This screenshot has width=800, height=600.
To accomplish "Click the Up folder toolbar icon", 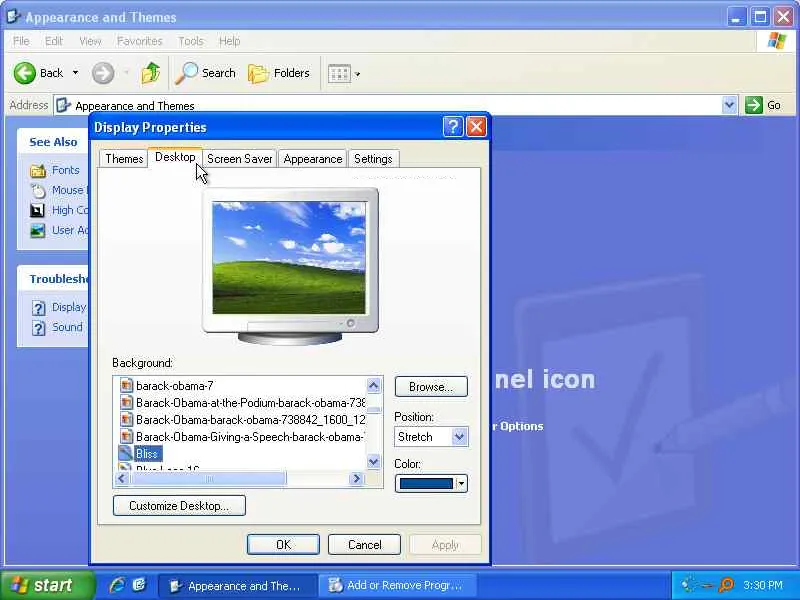I will (151, 73).
